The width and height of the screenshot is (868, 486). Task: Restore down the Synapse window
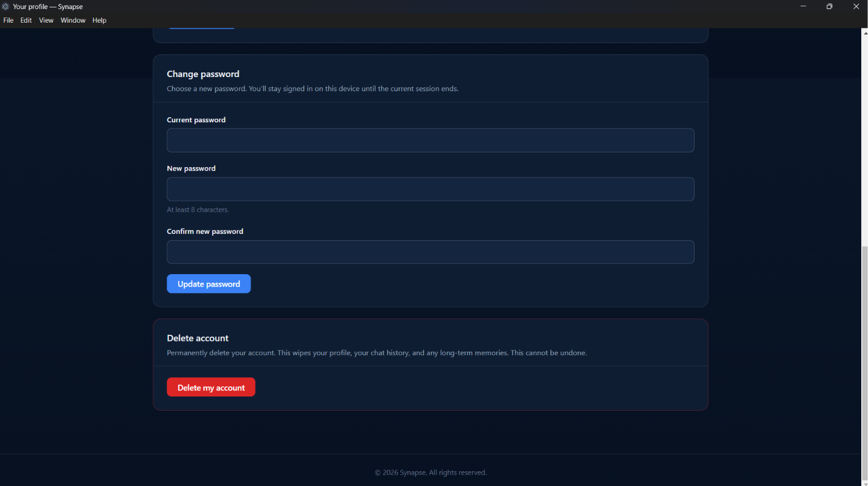pyautogui.click(x=829, y=7)
